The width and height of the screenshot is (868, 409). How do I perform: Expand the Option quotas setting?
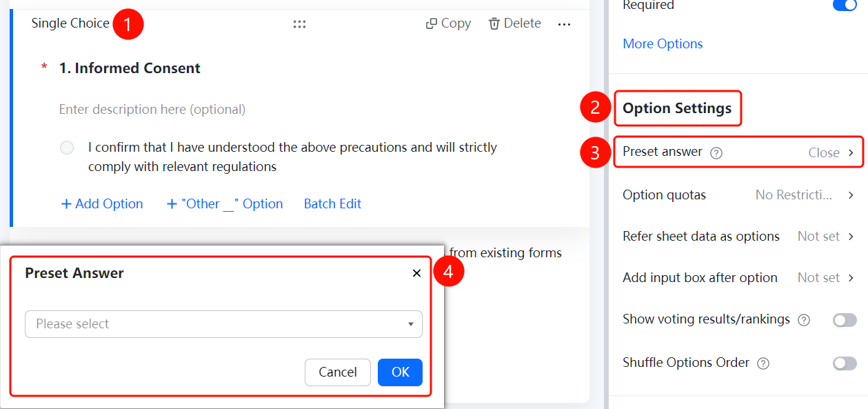[738, 195]
